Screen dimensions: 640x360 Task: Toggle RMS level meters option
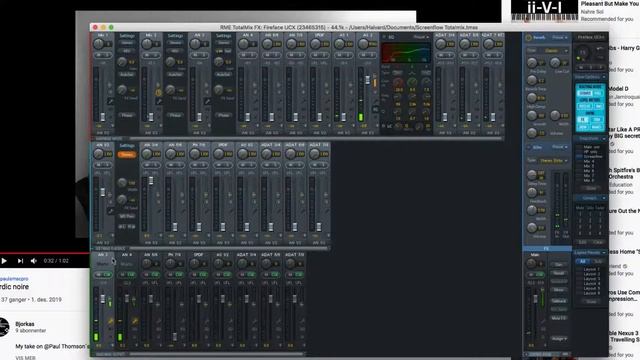coord(598,106)
